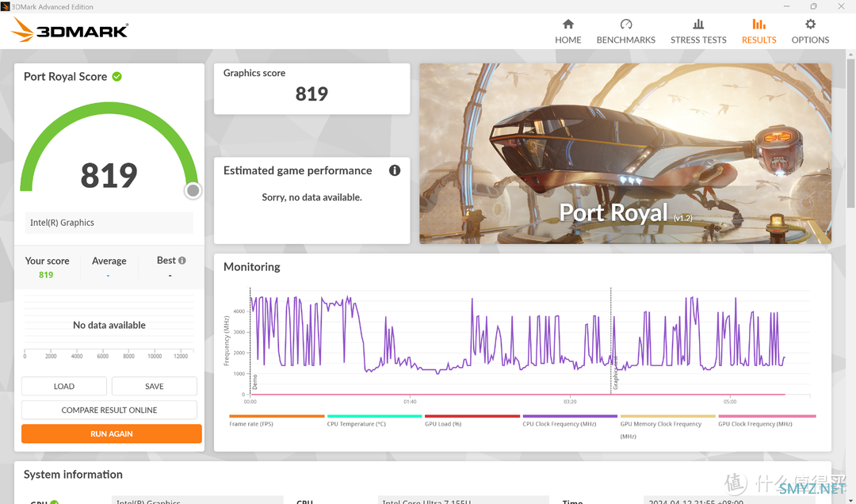
Task: Click the 3DMark logo
Action: [70, 30]
